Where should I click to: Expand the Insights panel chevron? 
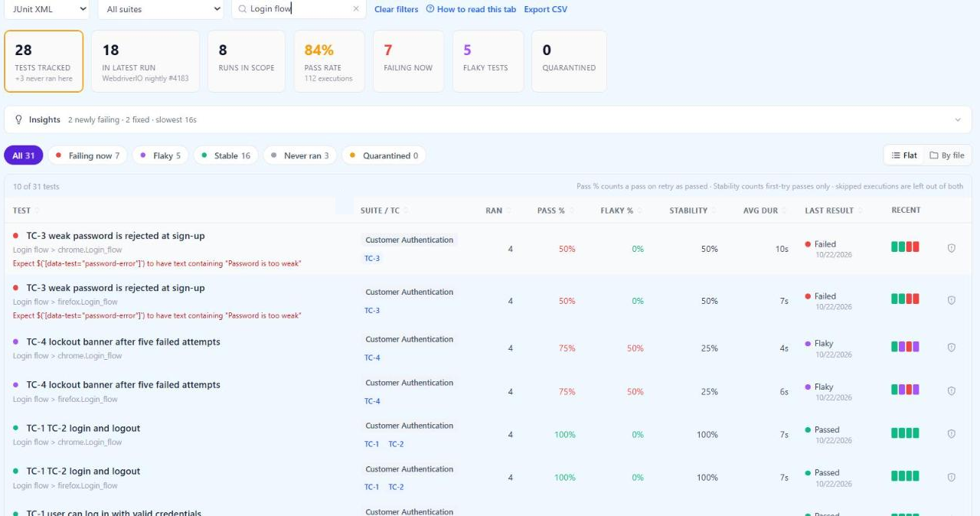point(957,120)
